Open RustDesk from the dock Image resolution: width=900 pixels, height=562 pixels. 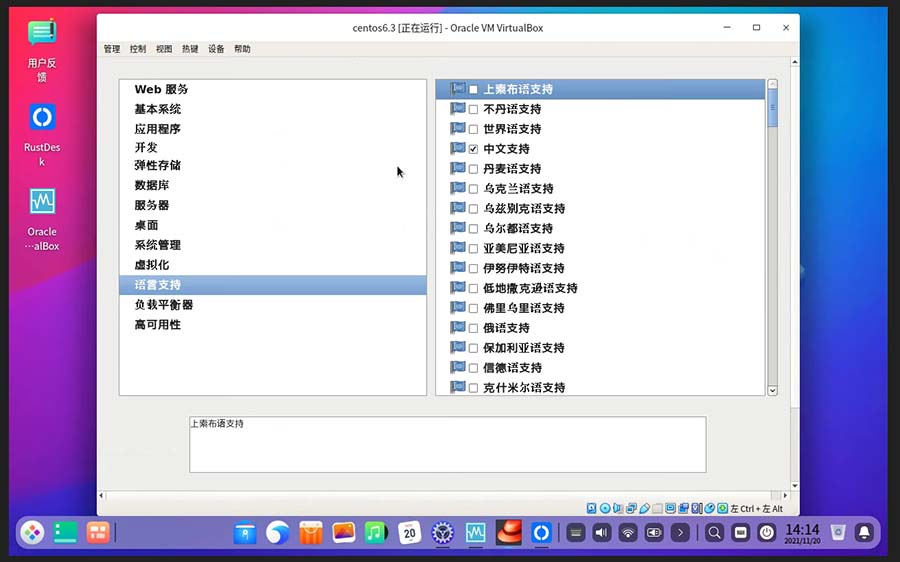coord(541,533)
